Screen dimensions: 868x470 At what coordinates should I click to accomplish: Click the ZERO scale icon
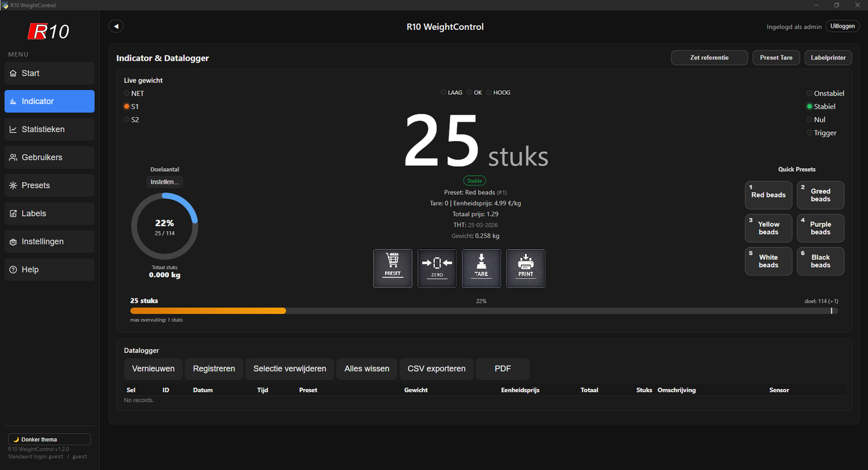point(437,268)
